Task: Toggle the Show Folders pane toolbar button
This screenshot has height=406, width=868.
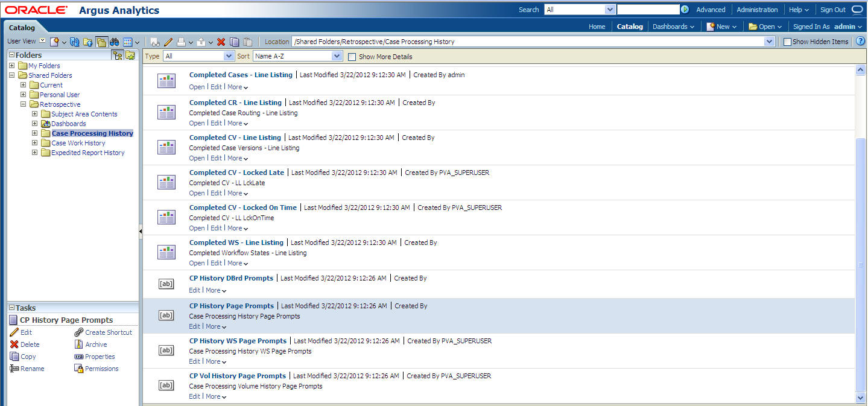Action: (101, 42)
